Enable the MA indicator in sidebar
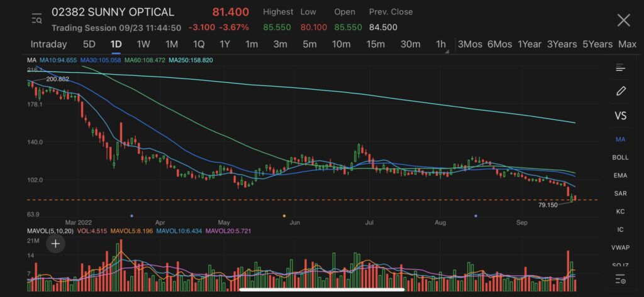The height and width of the screenshot is (297, 644). (620, 139)
